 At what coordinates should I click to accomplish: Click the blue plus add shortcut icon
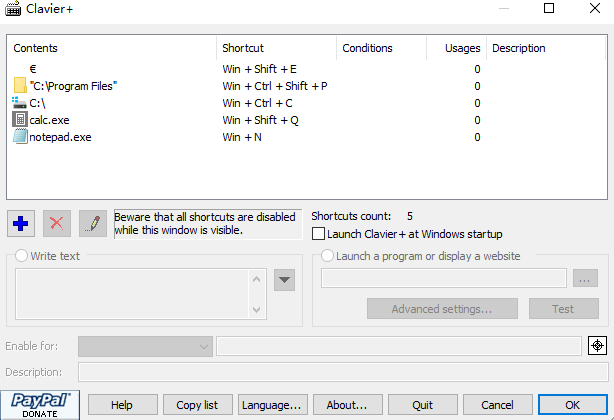21,223
